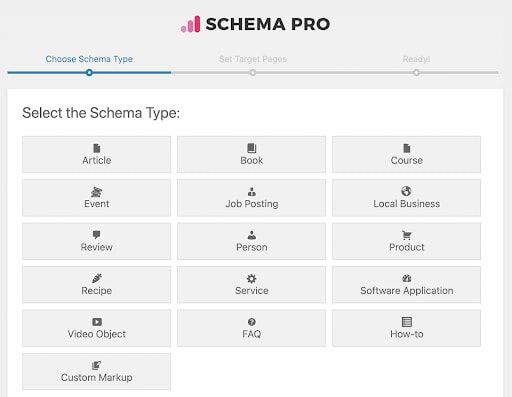Pick the Service gear icon
512x397 pixels.
point(252,278)
